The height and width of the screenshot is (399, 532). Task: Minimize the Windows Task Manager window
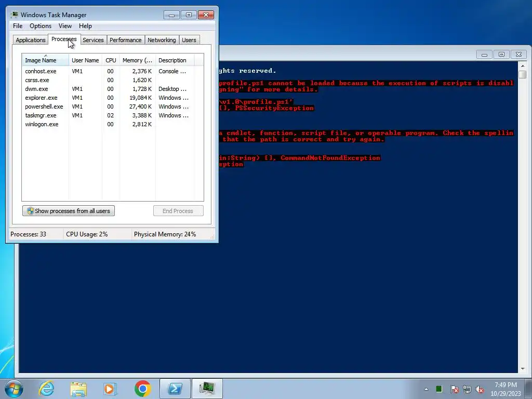(x=171, y=15)
